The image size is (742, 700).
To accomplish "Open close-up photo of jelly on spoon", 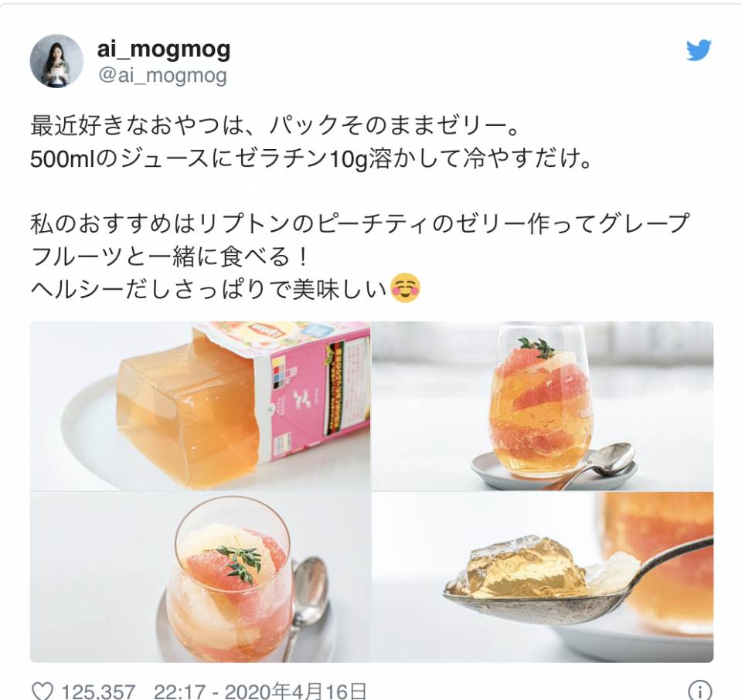I will pos(543,577).
